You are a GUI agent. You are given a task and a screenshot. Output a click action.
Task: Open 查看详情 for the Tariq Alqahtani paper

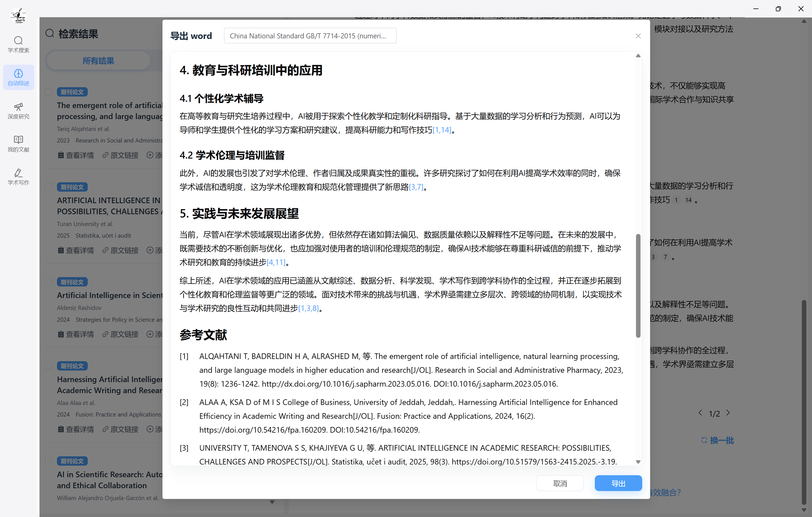click(x=76, y=155)
